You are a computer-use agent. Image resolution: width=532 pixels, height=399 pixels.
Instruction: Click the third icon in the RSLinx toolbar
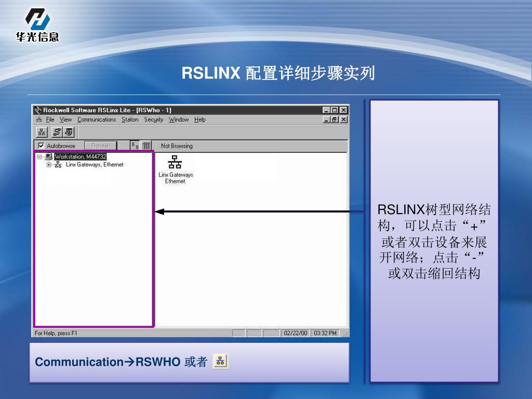[69, 132]
